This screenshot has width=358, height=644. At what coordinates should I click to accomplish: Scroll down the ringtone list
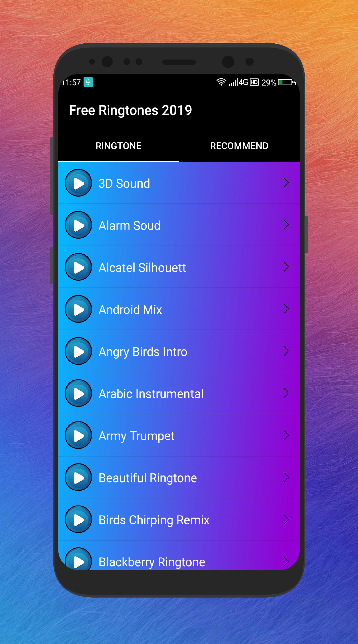click(179, 396)
